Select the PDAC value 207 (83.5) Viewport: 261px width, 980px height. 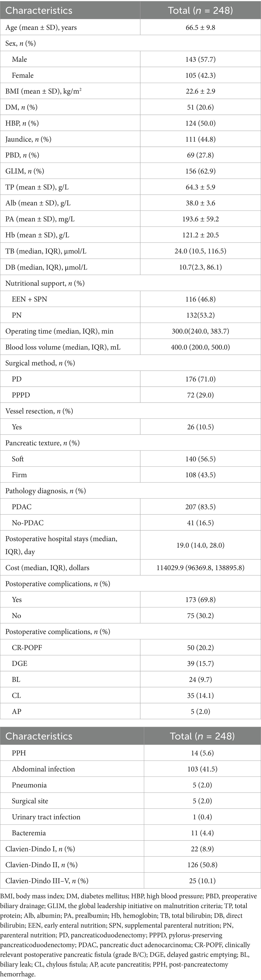click(200, 507)
